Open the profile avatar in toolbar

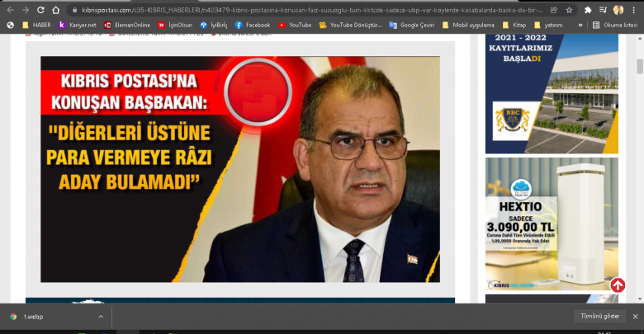click(618, 10)
